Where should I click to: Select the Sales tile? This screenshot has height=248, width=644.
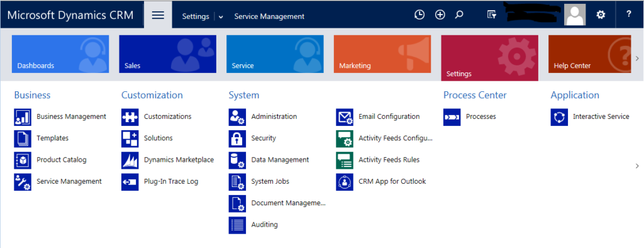[167, 54]
